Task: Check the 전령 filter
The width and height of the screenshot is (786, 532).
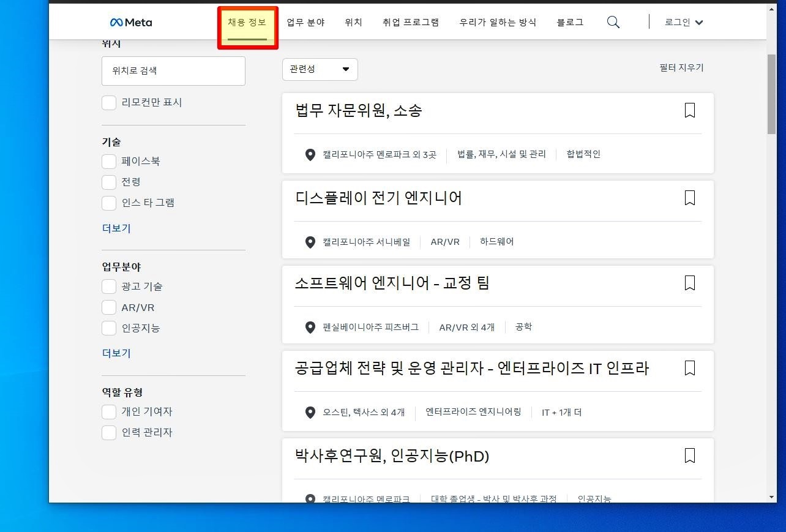Action: point(109,182)
